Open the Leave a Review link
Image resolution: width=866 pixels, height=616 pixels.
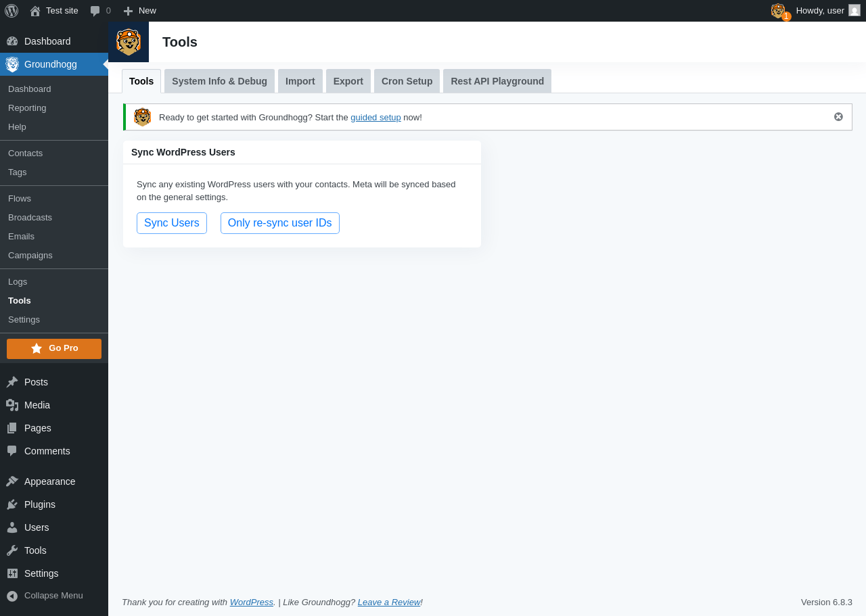[x=389, y=602]
